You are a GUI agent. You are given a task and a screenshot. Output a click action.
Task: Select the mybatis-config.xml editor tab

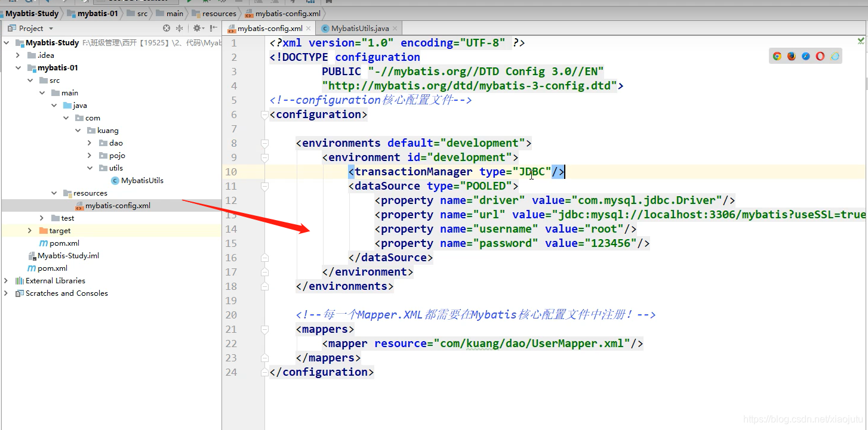point(269,28)
